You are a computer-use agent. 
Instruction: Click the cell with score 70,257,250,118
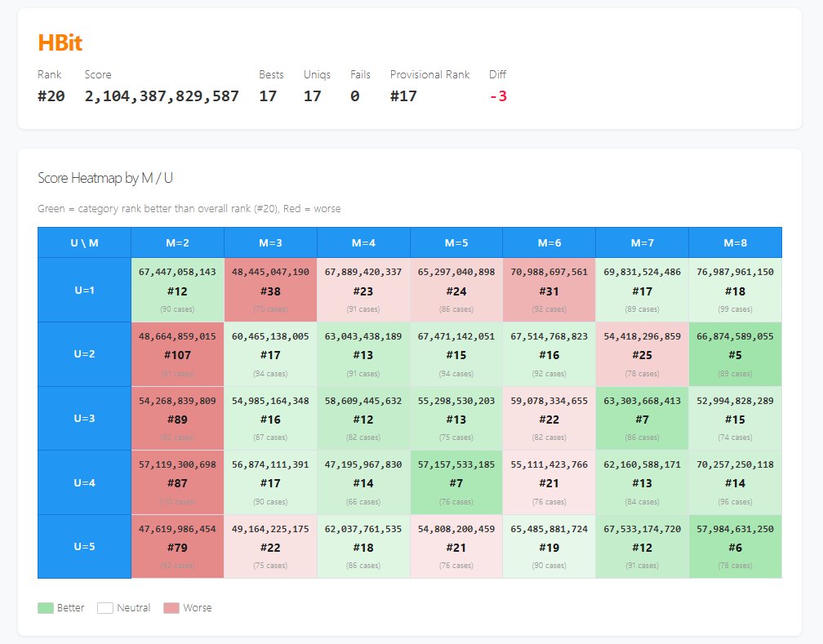click(735, 482)
